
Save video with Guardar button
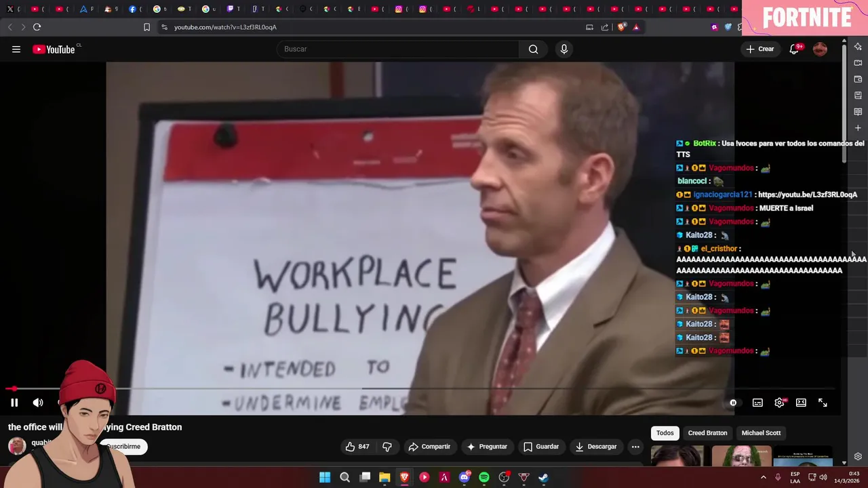click(541, 447)
